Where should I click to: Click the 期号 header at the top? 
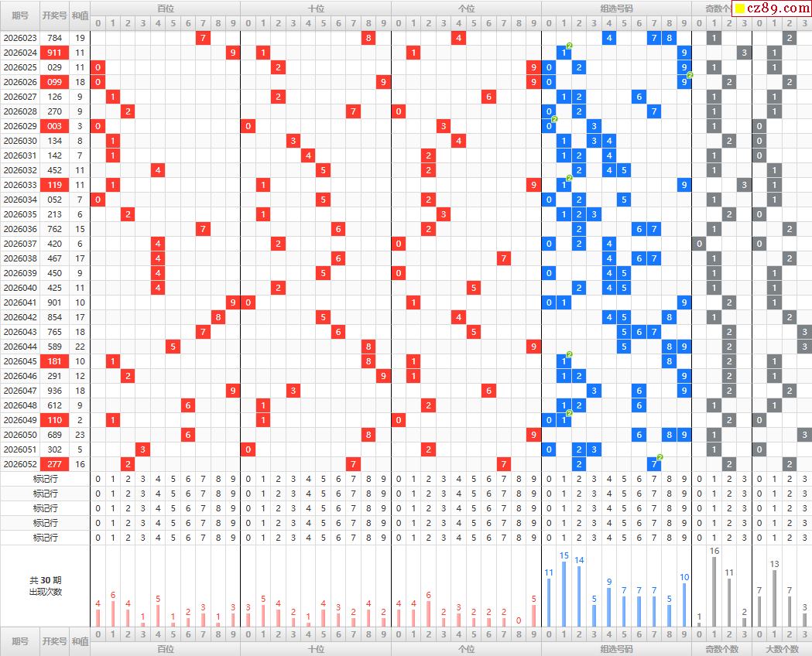[20, 15]
